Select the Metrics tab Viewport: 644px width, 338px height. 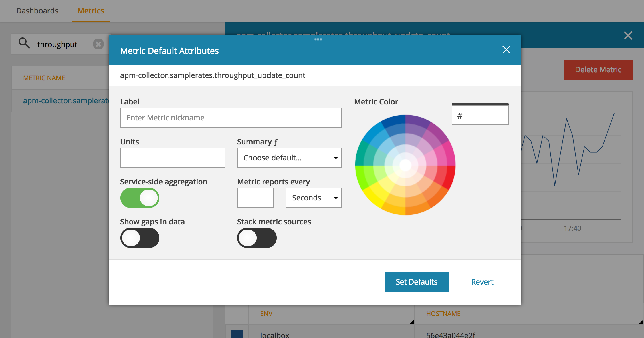(90, 11)
